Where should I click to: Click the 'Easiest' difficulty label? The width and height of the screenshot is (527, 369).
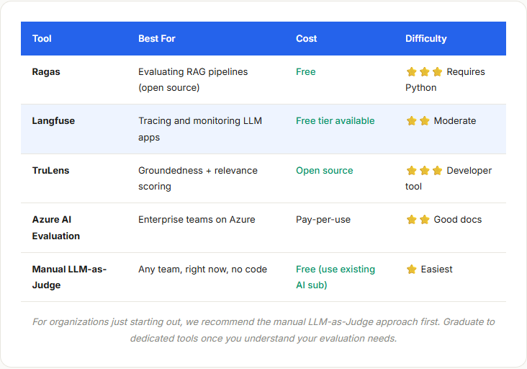point(437,269)
